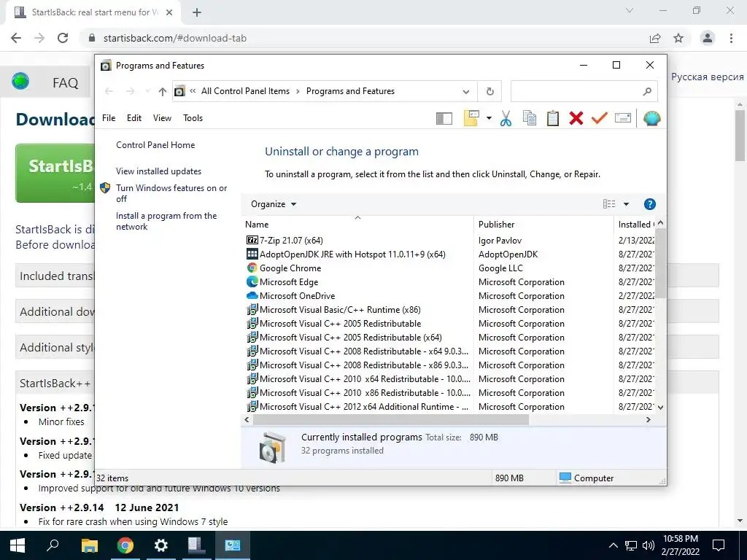The image size is (747, 560).
Task: Open the address bar history dropdown
Action: pyautogui.click(x=466, y=91)
